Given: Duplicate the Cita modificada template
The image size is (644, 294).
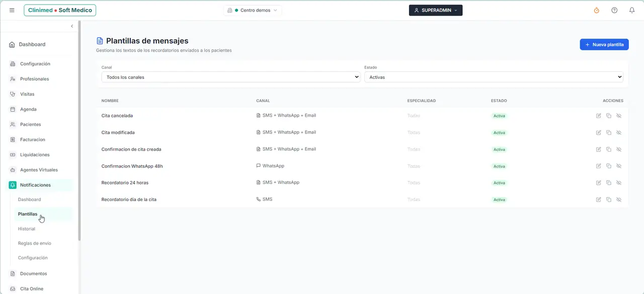Looking at the screenshot, I should pyautogui.click(x=609, y=133).
